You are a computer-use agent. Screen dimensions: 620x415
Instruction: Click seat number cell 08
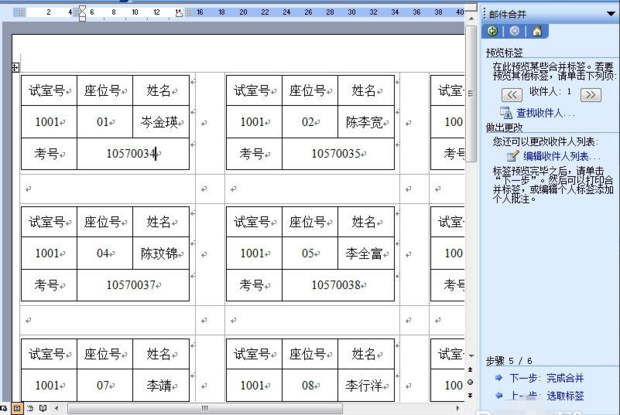308,385
